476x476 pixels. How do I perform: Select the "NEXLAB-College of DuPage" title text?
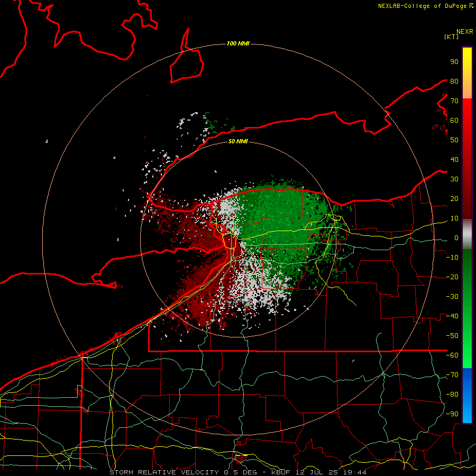[x=422, y=6]
